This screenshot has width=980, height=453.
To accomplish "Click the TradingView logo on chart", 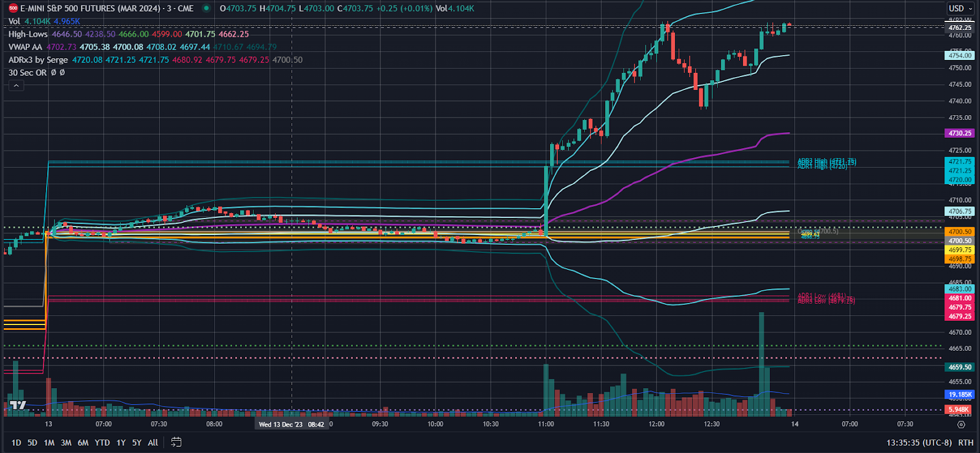I will click(18, 405).
